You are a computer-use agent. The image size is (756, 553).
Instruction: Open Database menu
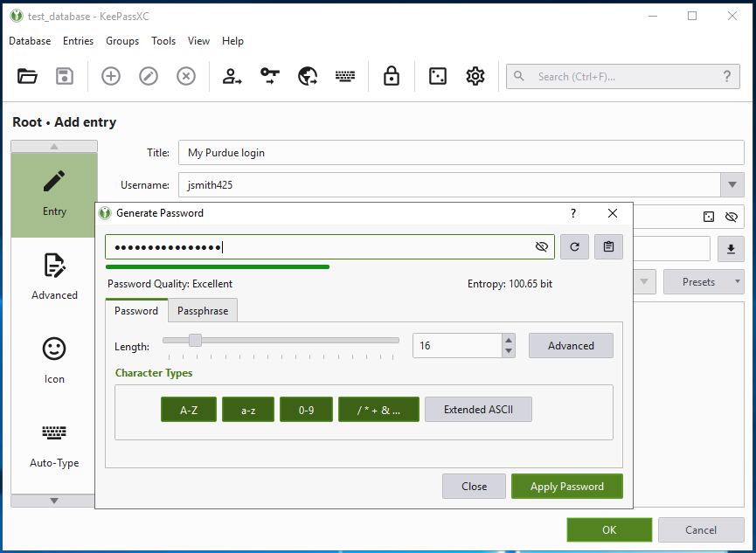click(30, 41)
